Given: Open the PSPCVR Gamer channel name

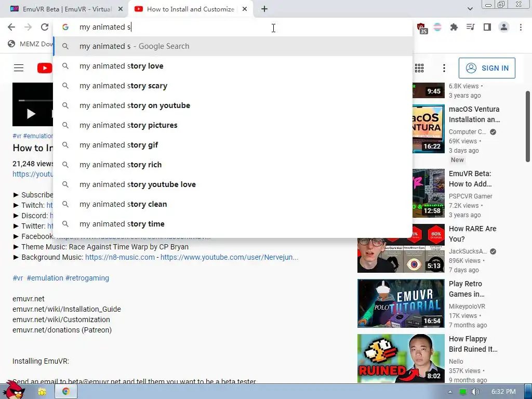Looking at the screenshot, I should click(470, 196).
